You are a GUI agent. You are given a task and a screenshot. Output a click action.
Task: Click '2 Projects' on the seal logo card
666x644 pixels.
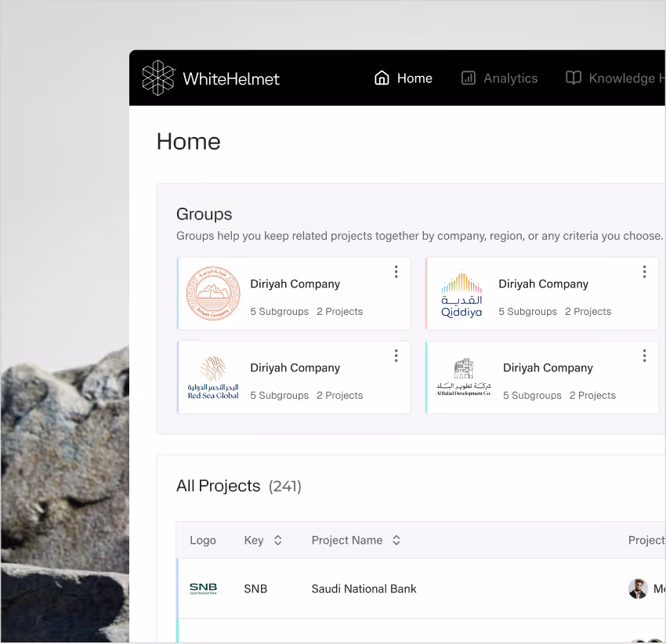(339, 311)
